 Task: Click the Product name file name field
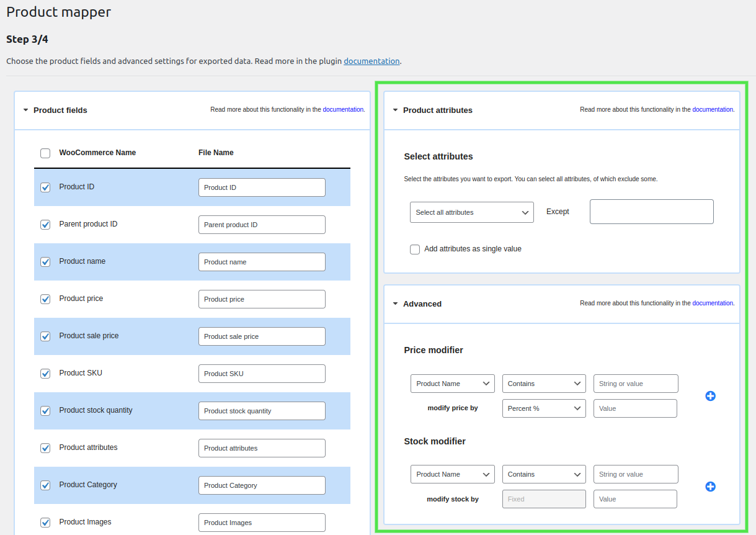point(262,262)
